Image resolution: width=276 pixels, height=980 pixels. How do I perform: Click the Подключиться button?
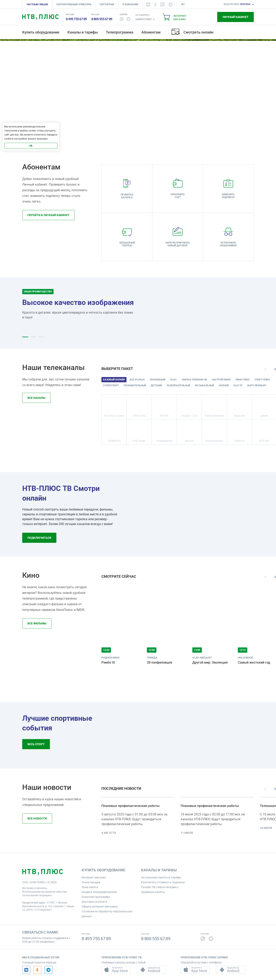pos(39,538)
